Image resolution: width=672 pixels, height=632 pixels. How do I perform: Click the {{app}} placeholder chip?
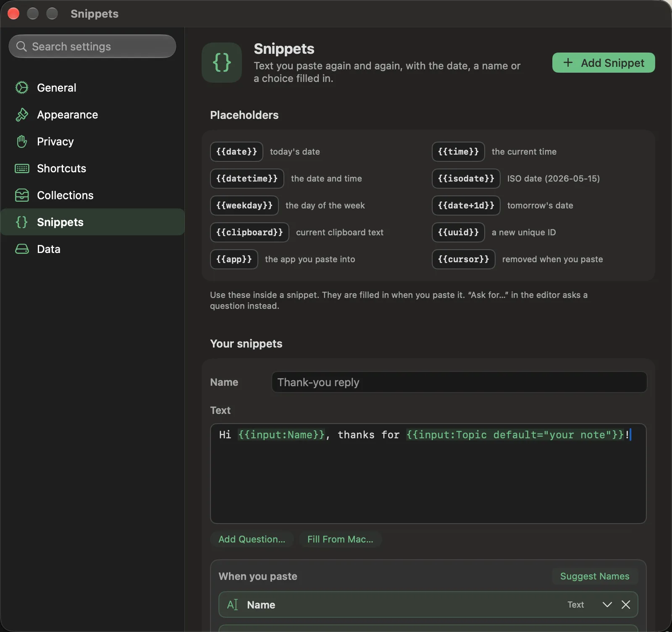234,259
